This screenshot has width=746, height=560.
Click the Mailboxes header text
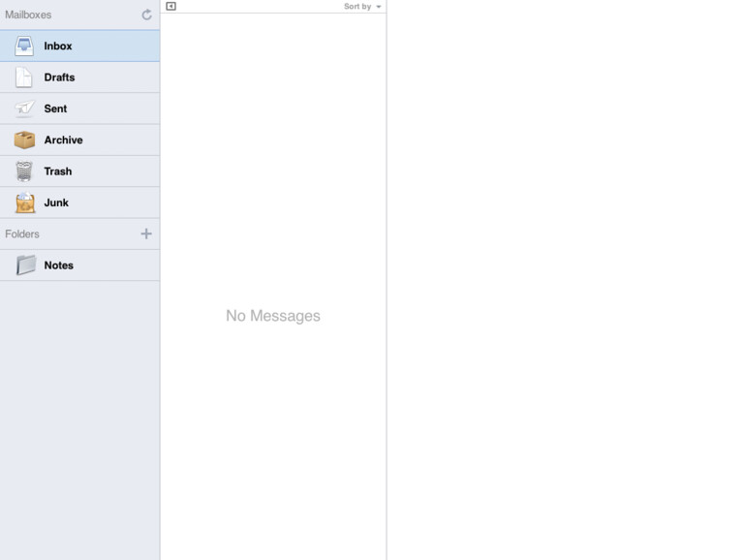28,15
